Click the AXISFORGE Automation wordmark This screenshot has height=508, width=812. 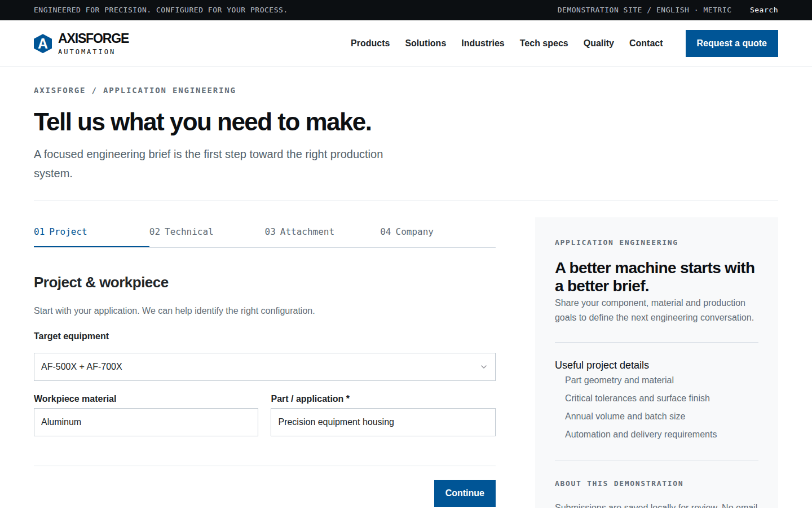tap(94, 43)
